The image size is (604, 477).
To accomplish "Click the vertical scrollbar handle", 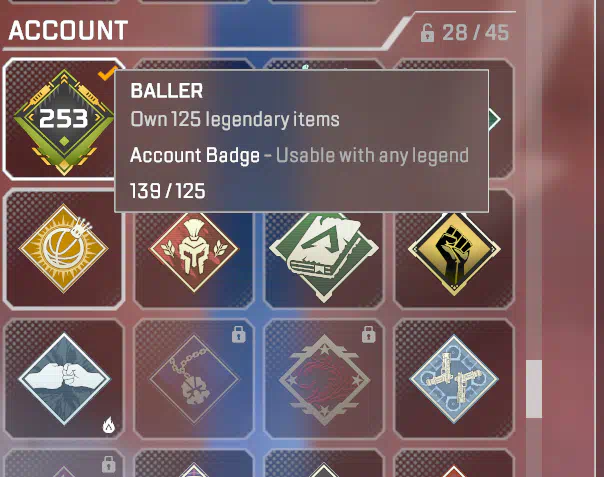I will pos(534,389).
